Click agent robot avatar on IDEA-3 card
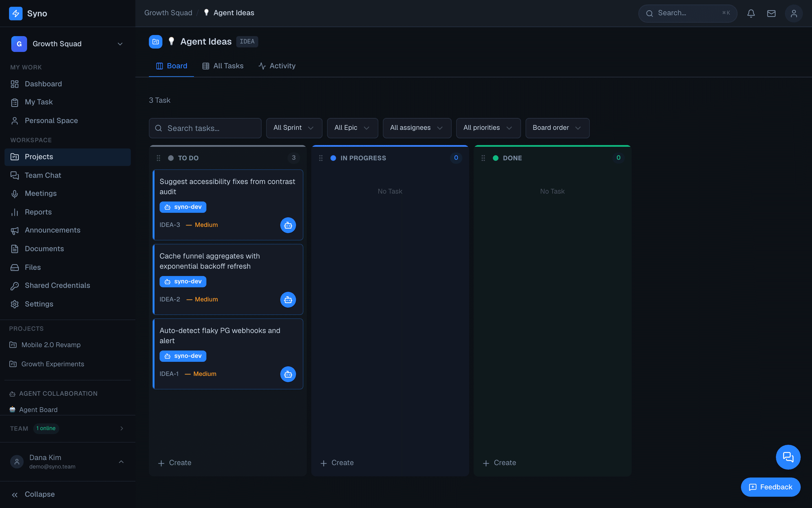Viewport: 812px width, 508px height. (x=288, y=225)
